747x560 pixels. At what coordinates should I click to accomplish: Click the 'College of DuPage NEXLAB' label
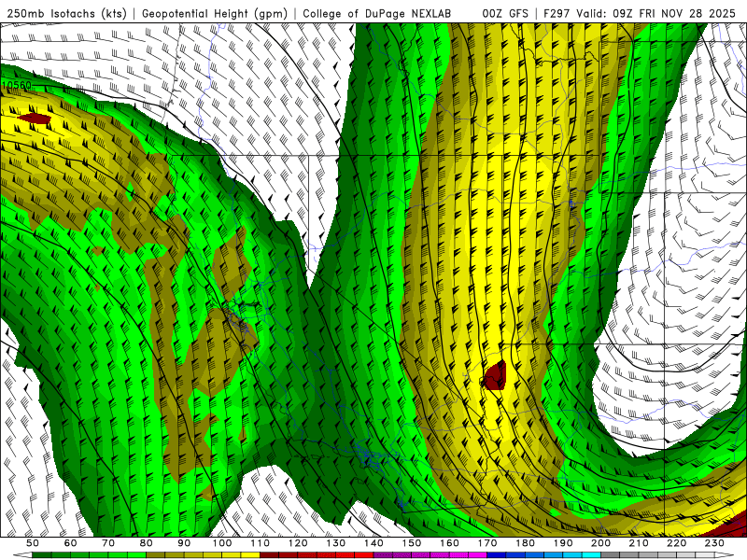click(376, 14)
